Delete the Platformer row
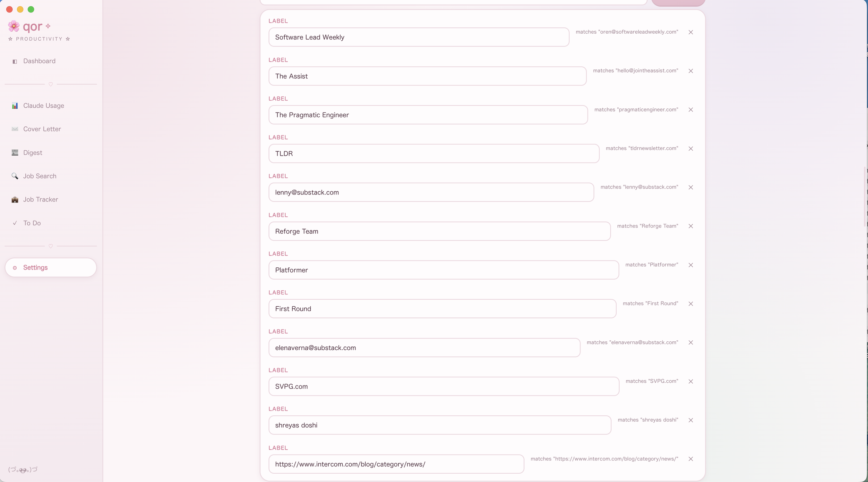The image size is (868, 482). tap(691, 265)
